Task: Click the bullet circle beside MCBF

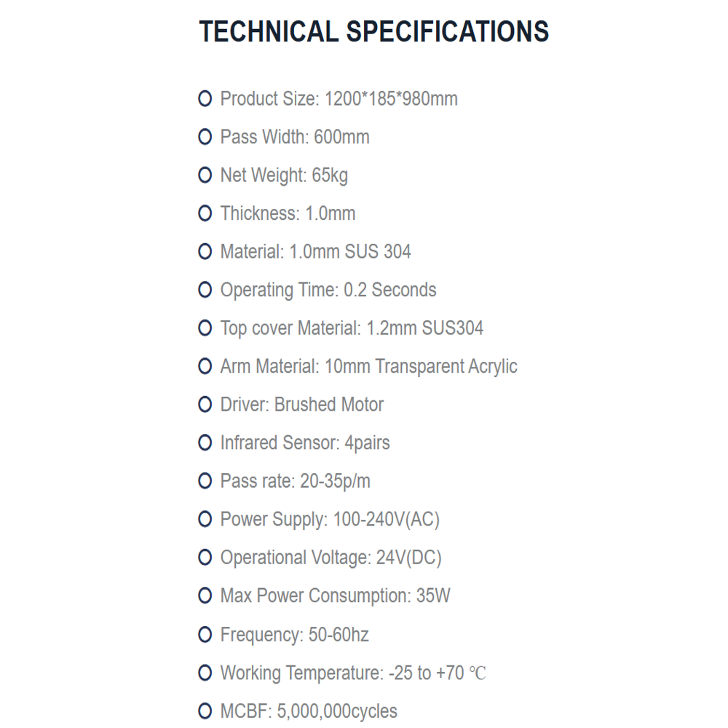Action: pyautogui.click(x=205, y=711)
